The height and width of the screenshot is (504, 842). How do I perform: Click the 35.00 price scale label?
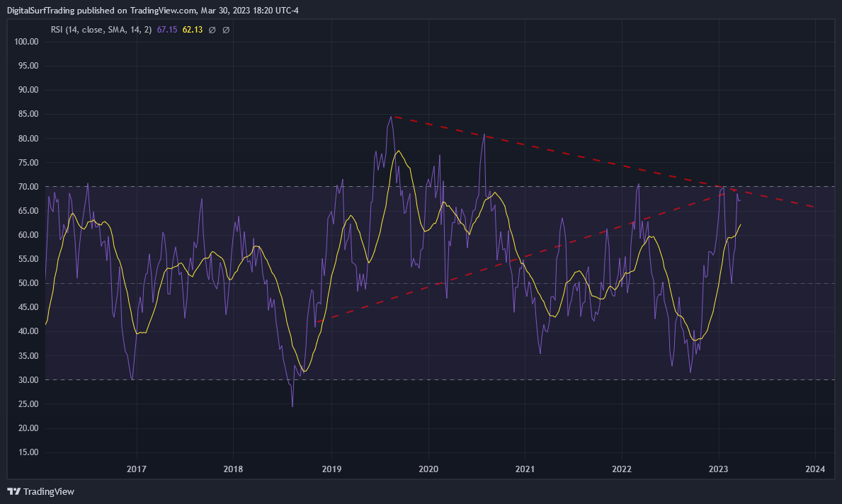coord(28,356)
